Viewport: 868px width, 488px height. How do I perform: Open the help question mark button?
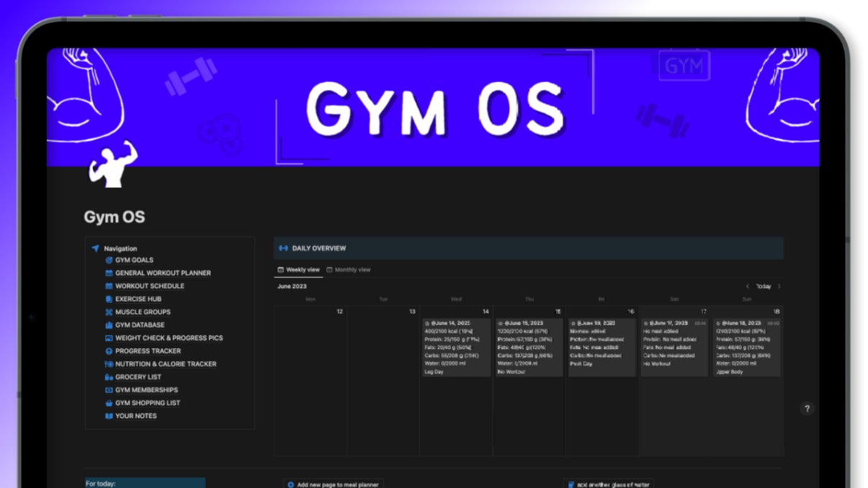click(807, 408)
